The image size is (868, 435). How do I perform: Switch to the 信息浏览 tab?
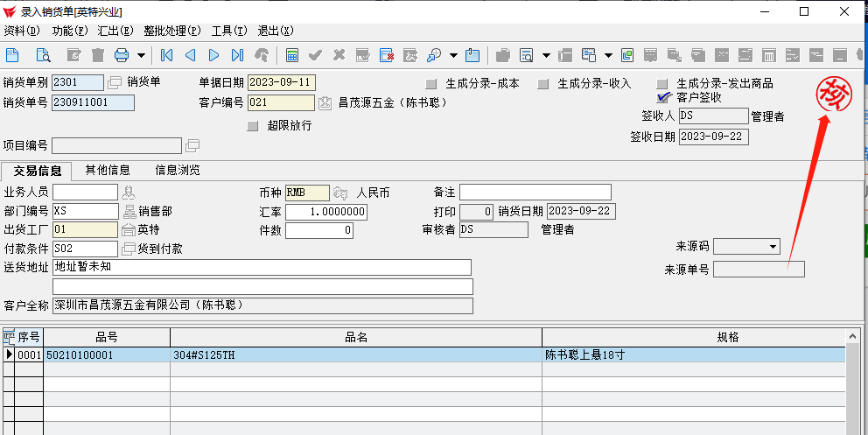[178, 170]
